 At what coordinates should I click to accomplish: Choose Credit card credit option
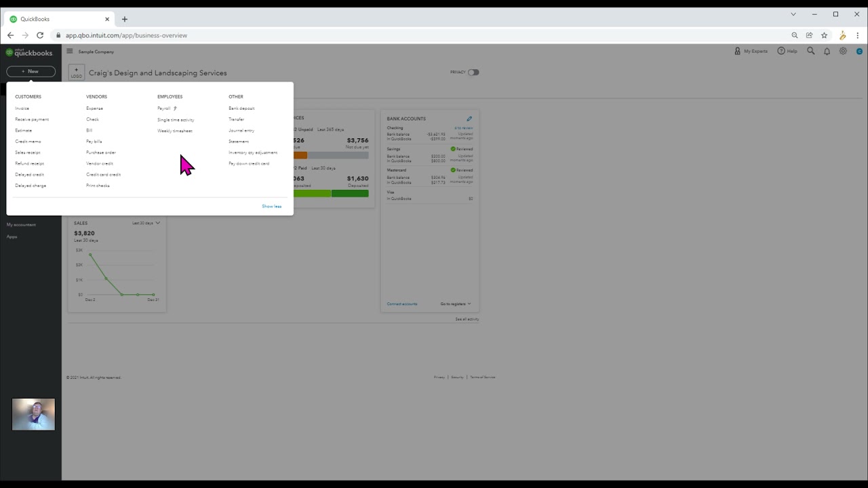(x=103, y=174)
